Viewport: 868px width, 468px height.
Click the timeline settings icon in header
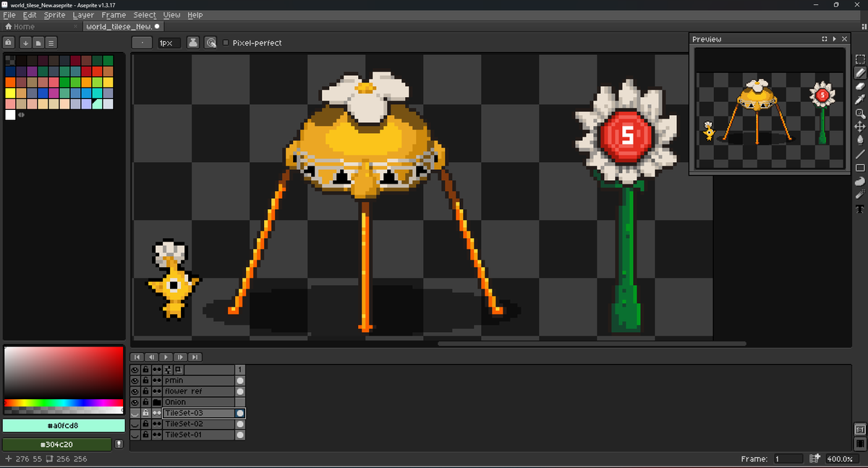[168, 369]
